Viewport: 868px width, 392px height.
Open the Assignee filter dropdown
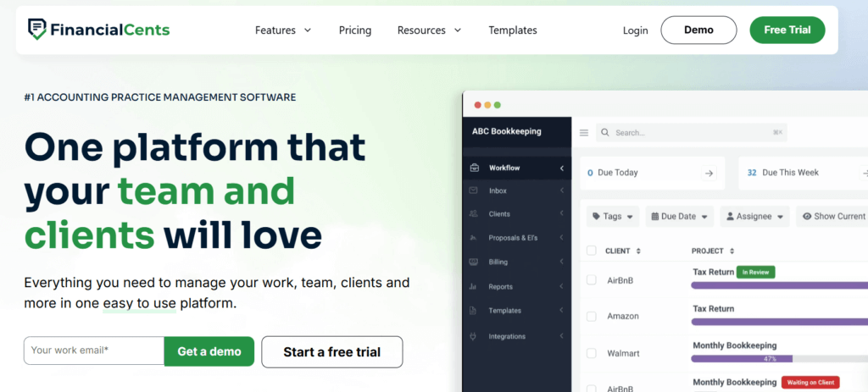754,216
